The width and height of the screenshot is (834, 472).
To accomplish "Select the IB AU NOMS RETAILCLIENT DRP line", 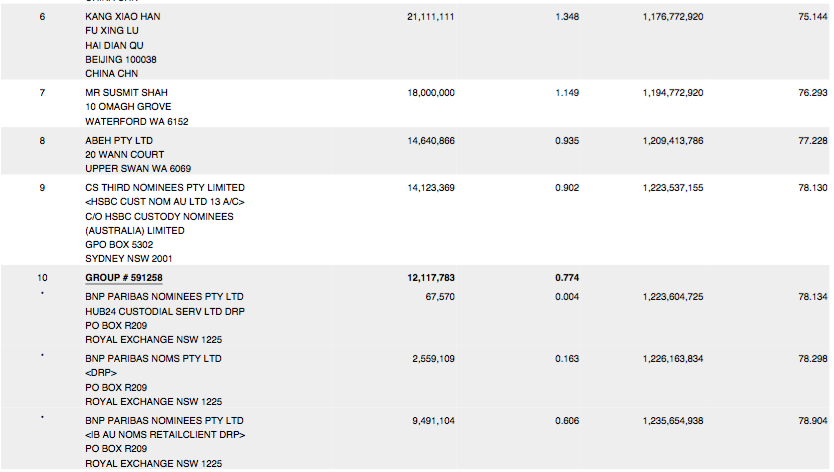I will pos(166,435).
